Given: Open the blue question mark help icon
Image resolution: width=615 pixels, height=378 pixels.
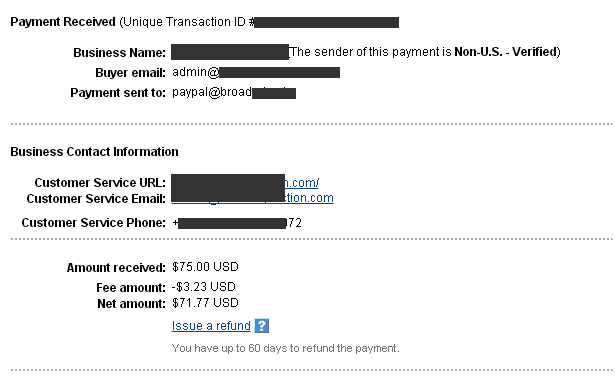Looking at the screenshot, I should click(x=262, y=326).
